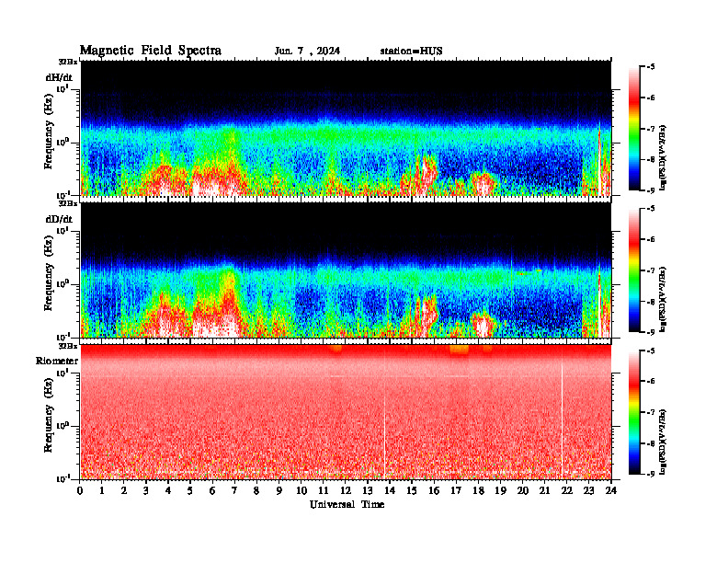Click the dD/dt panel color scale bar

pos(633,270)
